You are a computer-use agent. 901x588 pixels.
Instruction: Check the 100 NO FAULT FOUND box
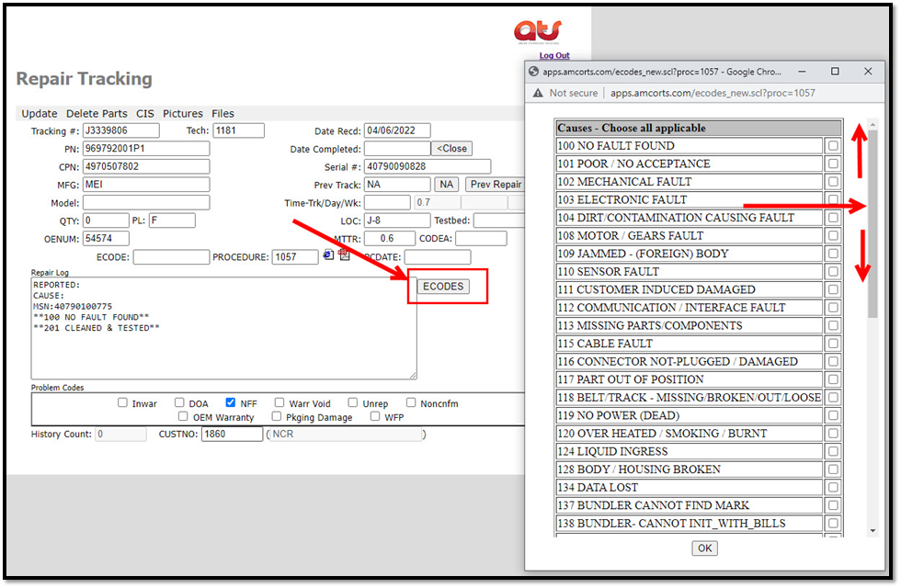[x=833, y=146]
